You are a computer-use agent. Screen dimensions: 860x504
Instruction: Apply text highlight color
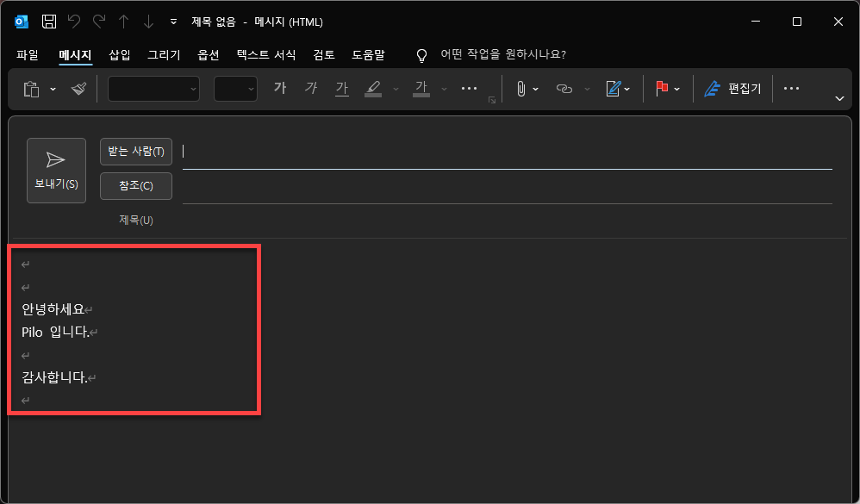[x=373, y=88]
